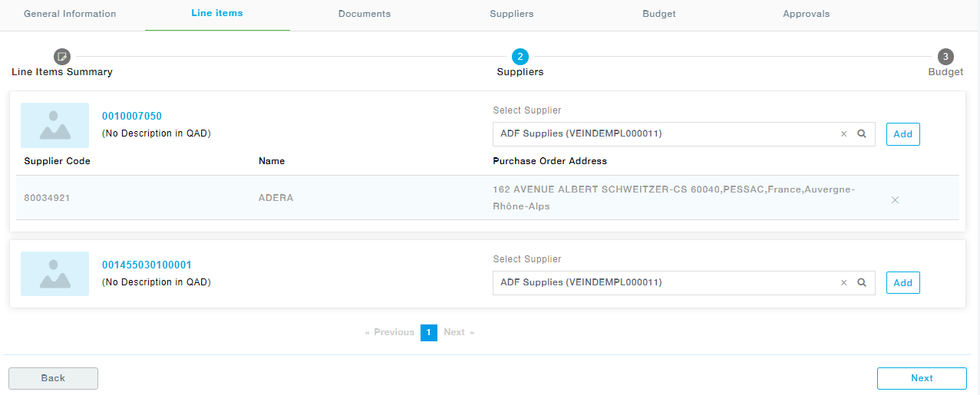
Task: Add supplier to item 0010007050
Action: (x=902, y=134)
